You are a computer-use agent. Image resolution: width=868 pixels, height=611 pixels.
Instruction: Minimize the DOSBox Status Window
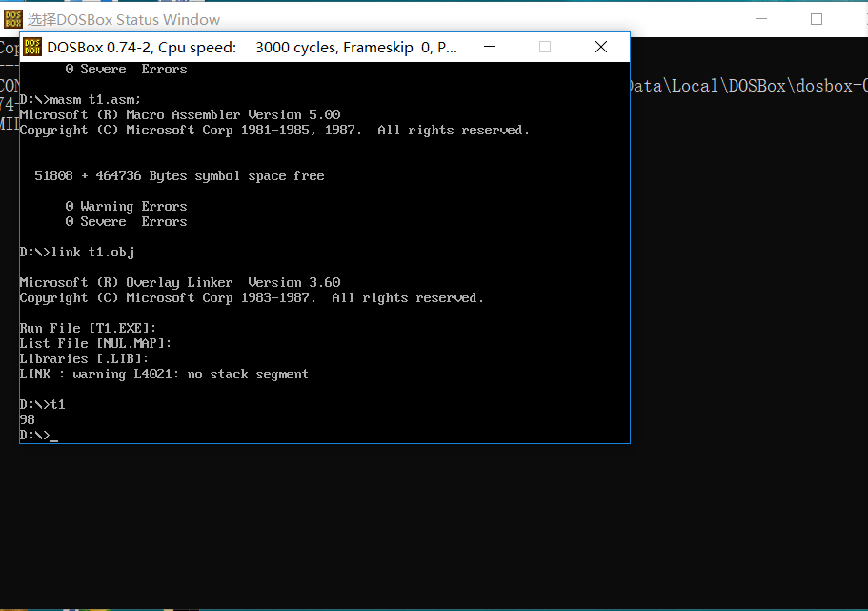pyautogui.click(x=761, y=19)
